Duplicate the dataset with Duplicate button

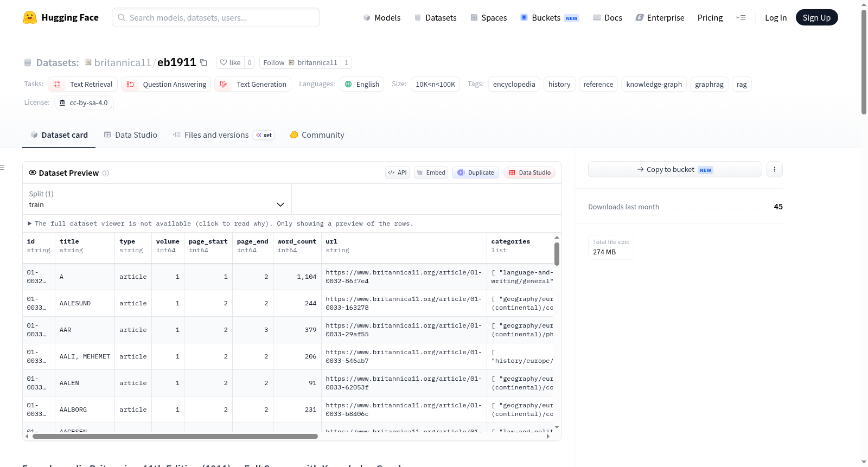[476, 172]
